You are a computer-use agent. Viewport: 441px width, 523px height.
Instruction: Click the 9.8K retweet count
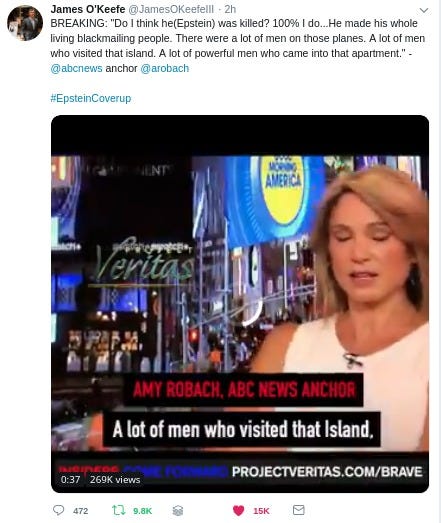click(142, 511)
